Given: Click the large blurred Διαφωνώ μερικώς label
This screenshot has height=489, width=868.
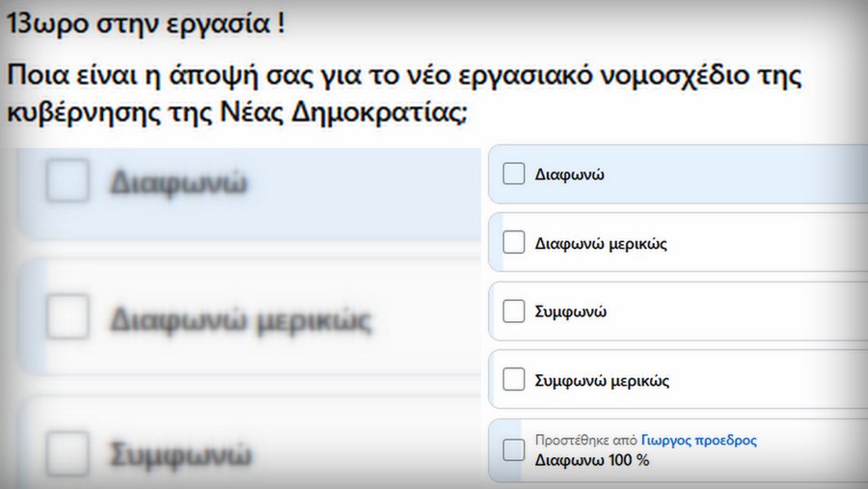Looking at the screenshot, I should [x=241, y=320].
